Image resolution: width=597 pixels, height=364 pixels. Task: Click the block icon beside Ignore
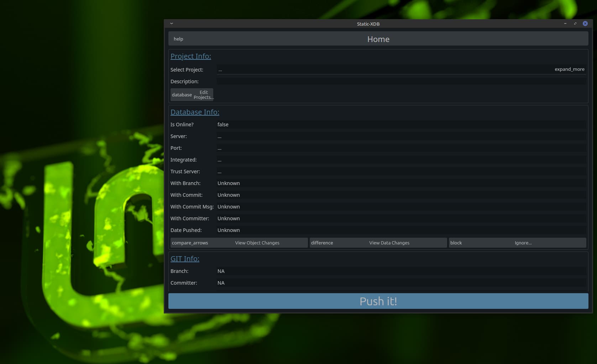coord(456,243)
